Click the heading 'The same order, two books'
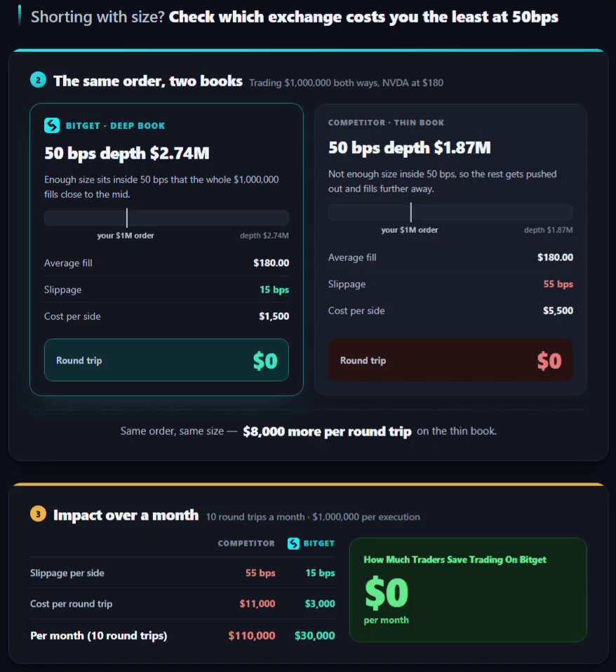 148,81
